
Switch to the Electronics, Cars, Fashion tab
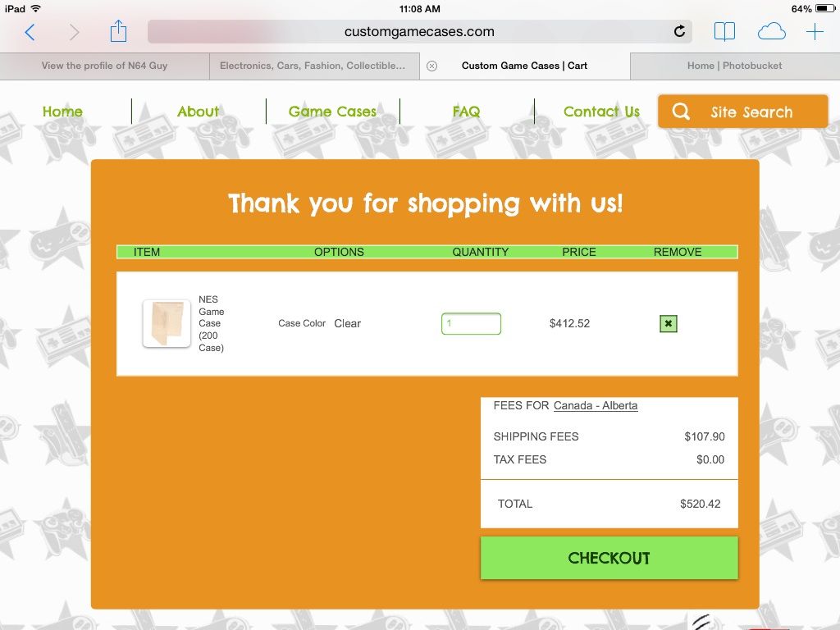(x=313, y=66)
